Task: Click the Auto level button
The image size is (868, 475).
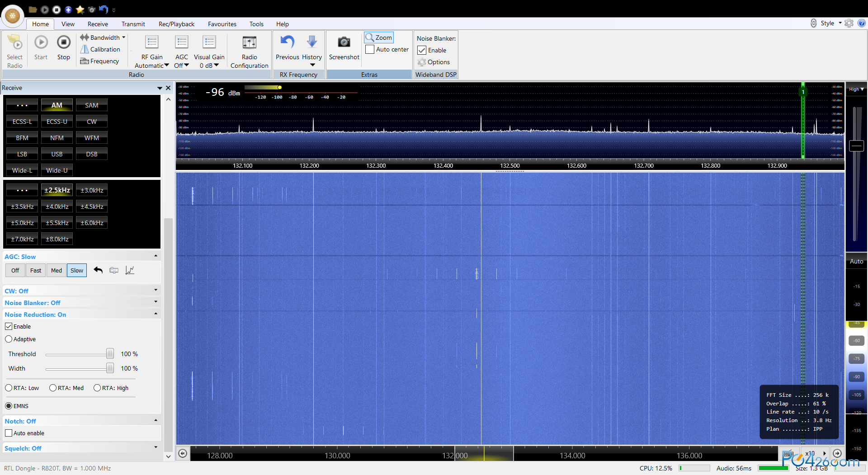Action: point(856,261)
